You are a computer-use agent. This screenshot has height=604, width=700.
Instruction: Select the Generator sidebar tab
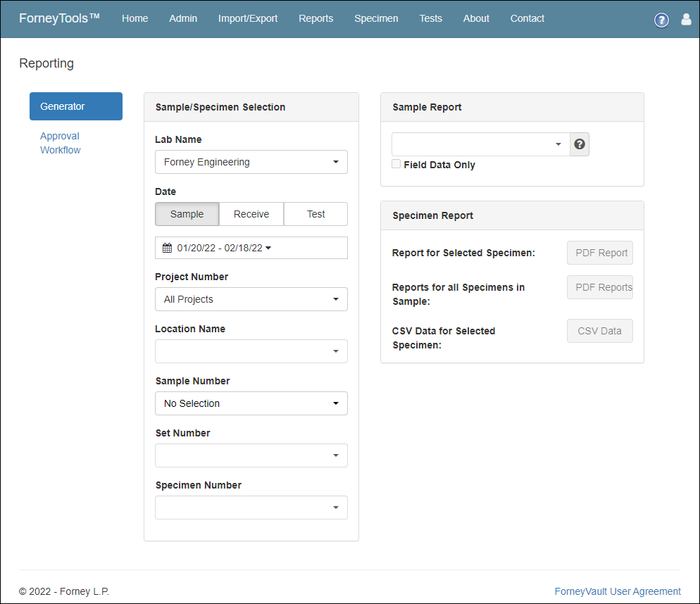coord(76,106)
